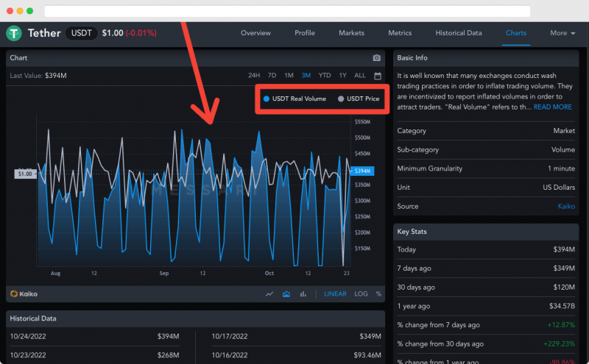This screenshot has height=364, width=589.
Task: Select the area chart view icon
Action: pos(286,294)
